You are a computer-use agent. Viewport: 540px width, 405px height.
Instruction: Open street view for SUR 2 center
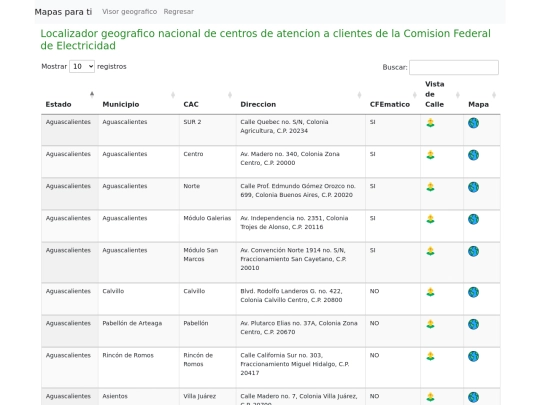pyautogui.click(x=430, y=123)
